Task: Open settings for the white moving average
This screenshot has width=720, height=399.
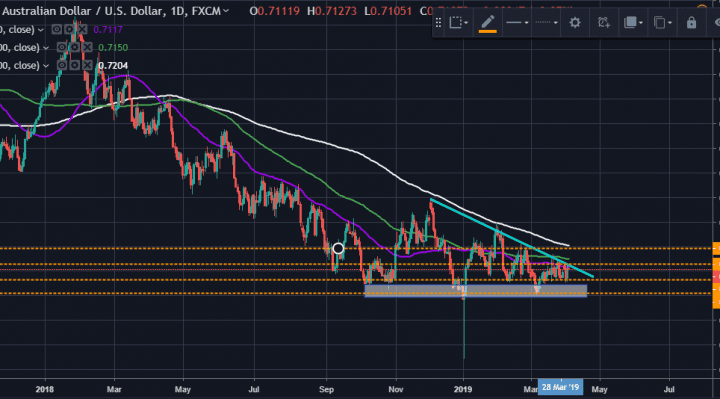Action: click(x=74, y=65)
